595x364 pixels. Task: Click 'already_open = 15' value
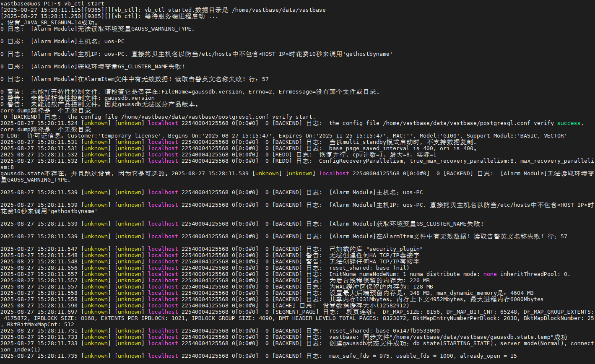click(x=488, y=356)
